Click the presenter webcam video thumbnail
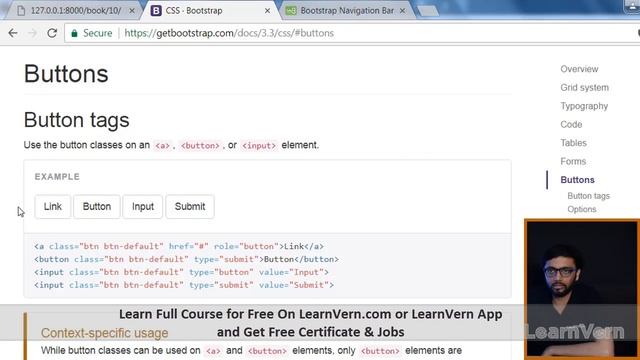 click(x=582, y=289)
